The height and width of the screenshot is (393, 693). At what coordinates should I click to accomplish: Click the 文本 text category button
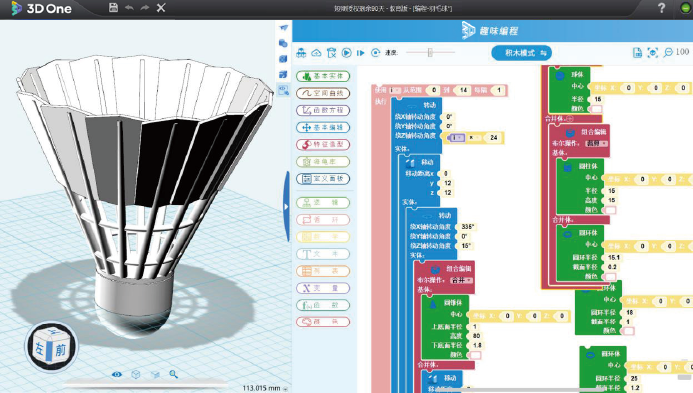(x=323, y=254)
